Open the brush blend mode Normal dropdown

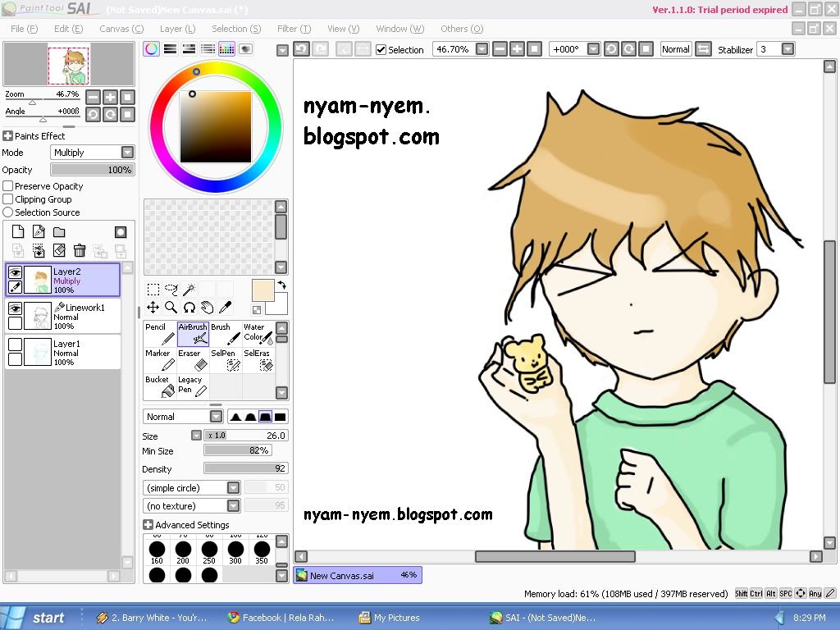(216, 416)
